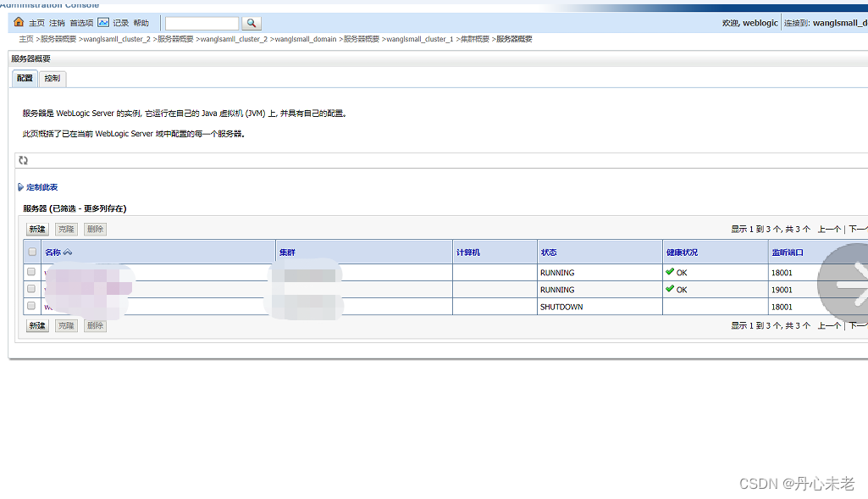Click the 记录 toolbar item
Screen dimensions: 868x499
click(x=121, y=23)
